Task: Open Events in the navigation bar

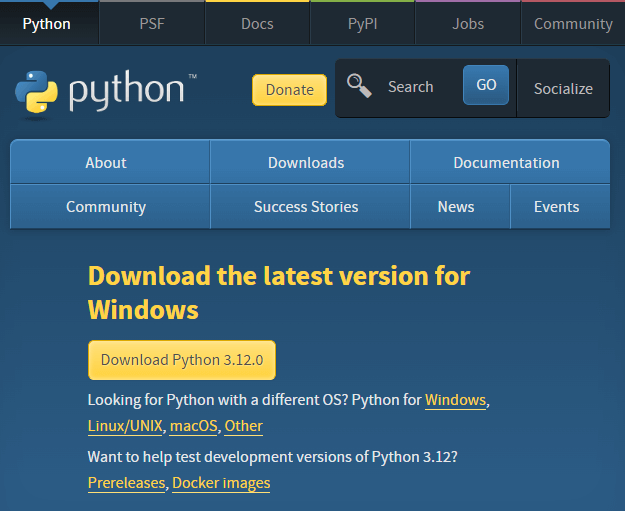Action: coord(556,207)
